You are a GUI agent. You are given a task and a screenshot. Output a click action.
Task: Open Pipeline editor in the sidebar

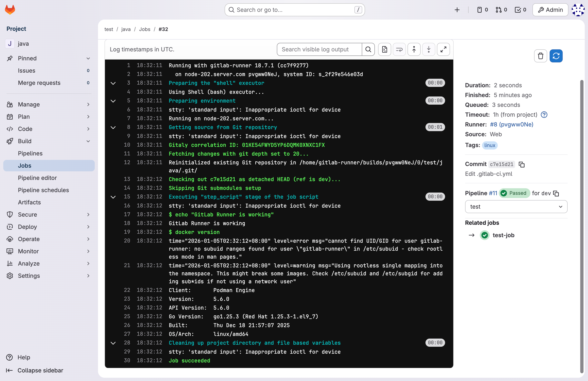click(x=37, y=178)
